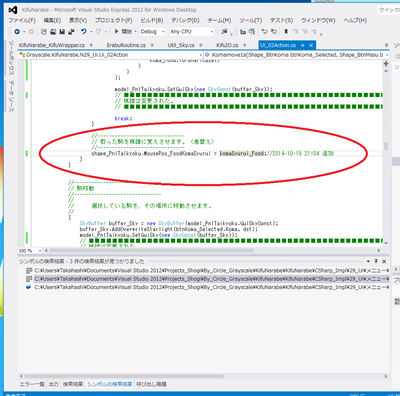Click the single Save disk icon
400x396 pixels.
(62, 32)
